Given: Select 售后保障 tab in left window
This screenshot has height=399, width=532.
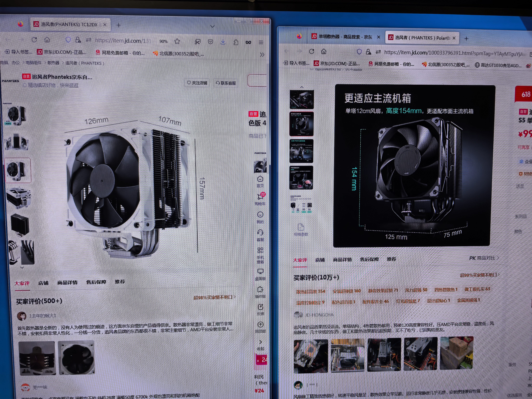Looking at the screenshot, I should [96, 282].
